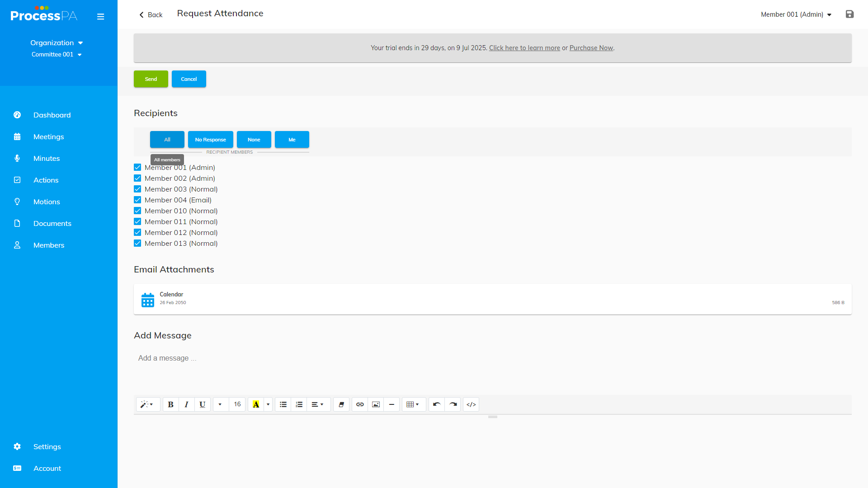Open the code view editor icon
Viewport: 868px width, 488px height.
[471, 404]
